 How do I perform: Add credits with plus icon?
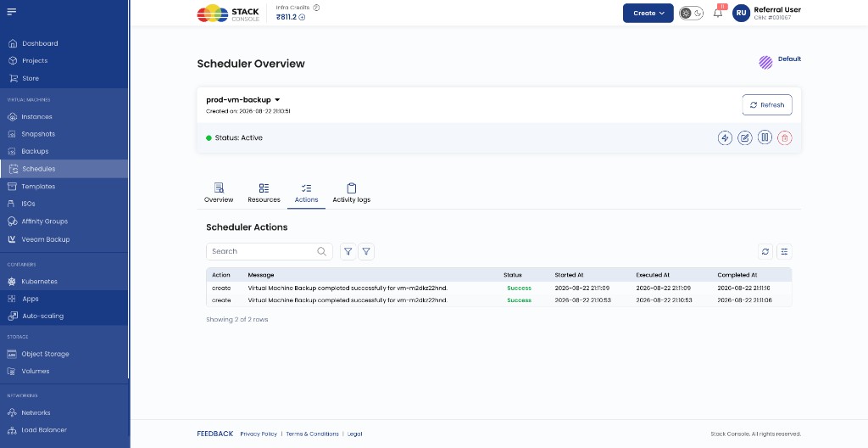coord(303,17)
